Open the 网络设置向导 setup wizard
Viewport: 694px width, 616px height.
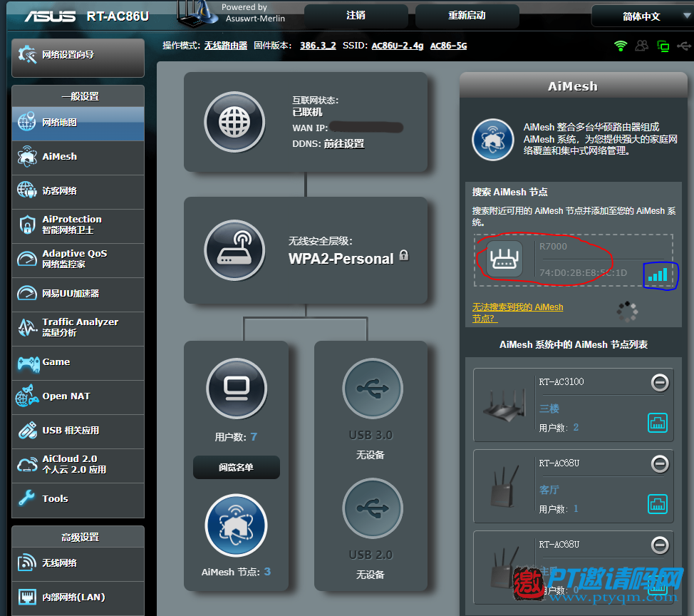(78, 57)
